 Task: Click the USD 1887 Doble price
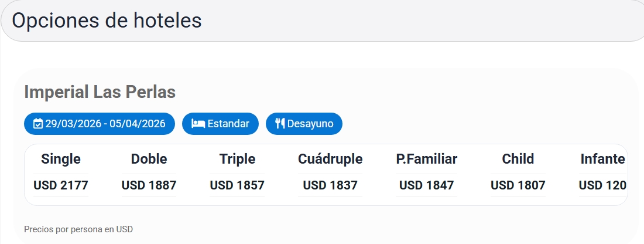click(x=149, y=185)
